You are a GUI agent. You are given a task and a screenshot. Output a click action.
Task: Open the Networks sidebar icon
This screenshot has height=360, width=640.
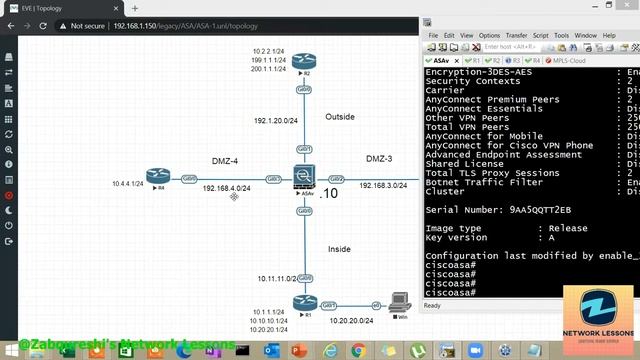click(9, 88)
